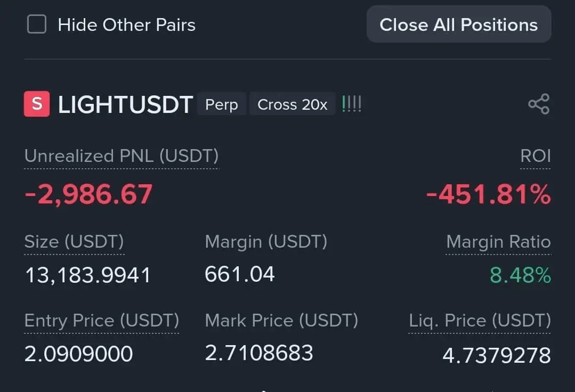Tick the Hide Other Pairs checkbox

click(37, 24)
